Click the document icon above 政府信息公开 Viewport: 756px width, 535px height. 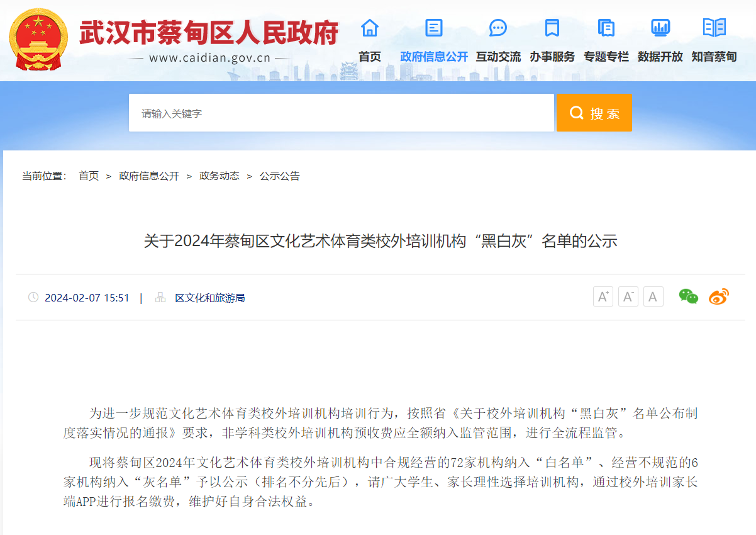pos(434,28)
